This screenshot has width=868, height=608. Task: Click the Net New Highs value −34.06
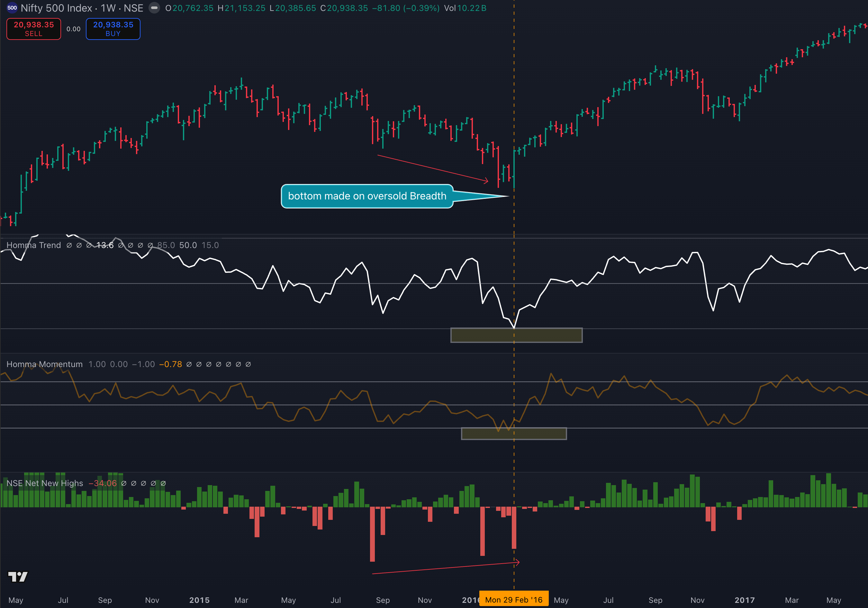pos(103,483)
